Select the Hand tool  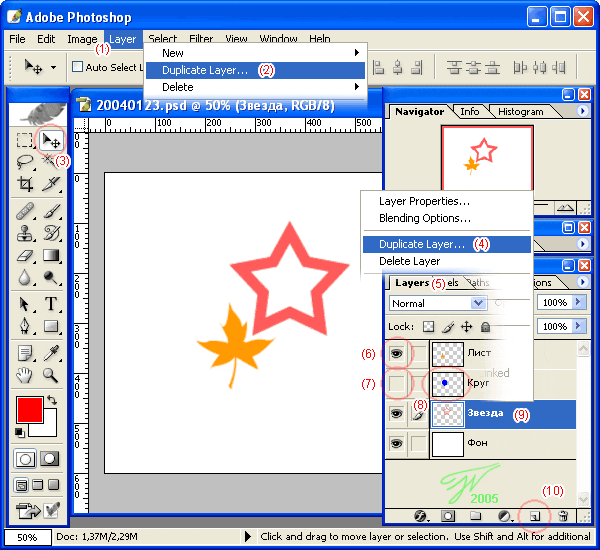click(x=25, y=375)
